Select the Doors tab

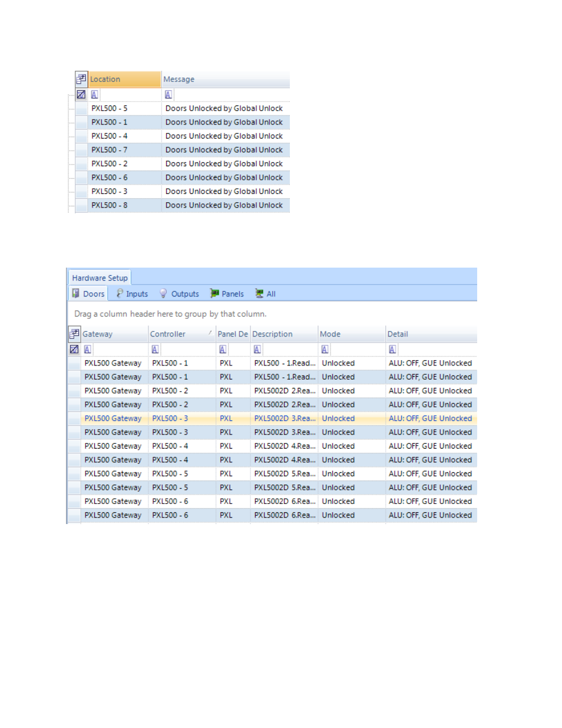pos(88,294)
